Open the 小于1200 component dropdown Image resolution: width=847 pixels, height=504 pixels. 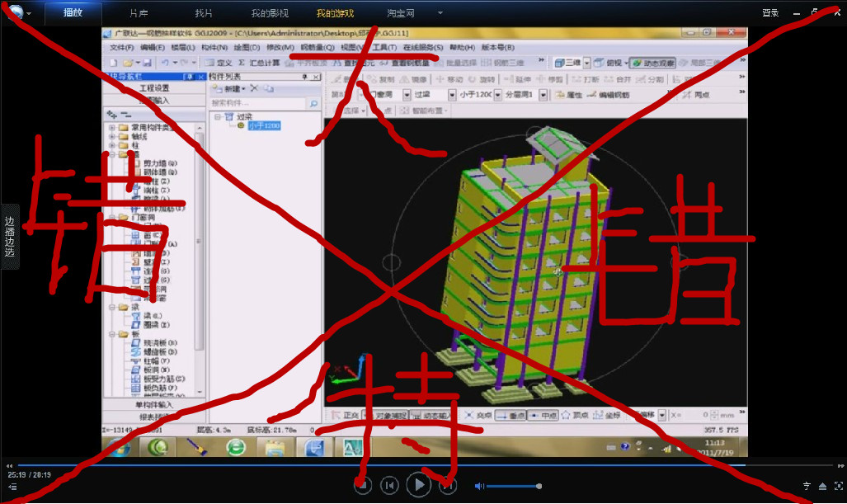tap(497, 95)
